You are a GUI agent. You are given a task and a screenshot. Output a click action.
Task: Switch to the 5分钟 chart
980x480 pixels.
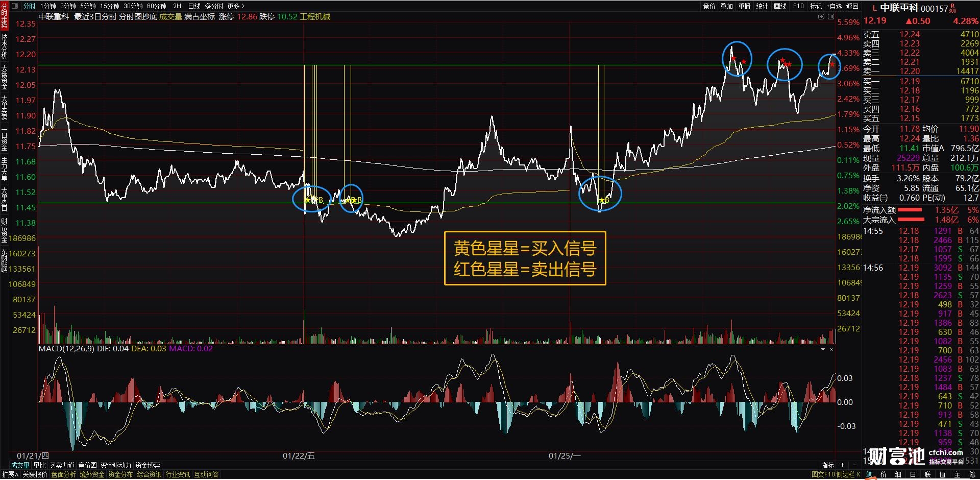tap(88, 6)
